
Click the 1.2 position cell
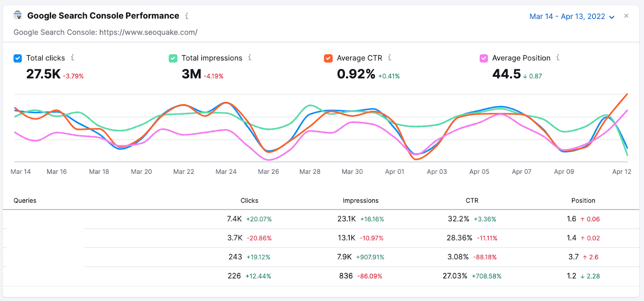click(572, 276)
